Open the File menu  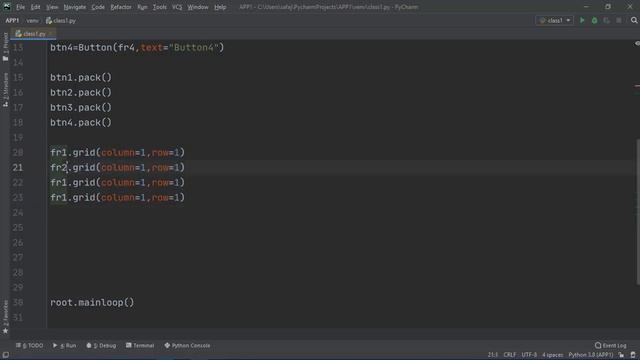coord(20,7)
